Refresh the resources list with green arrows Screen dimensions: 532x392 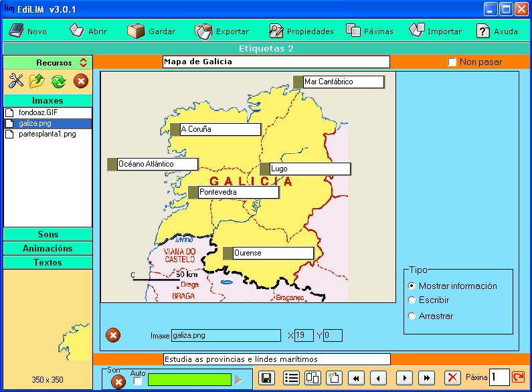point(58,82)
